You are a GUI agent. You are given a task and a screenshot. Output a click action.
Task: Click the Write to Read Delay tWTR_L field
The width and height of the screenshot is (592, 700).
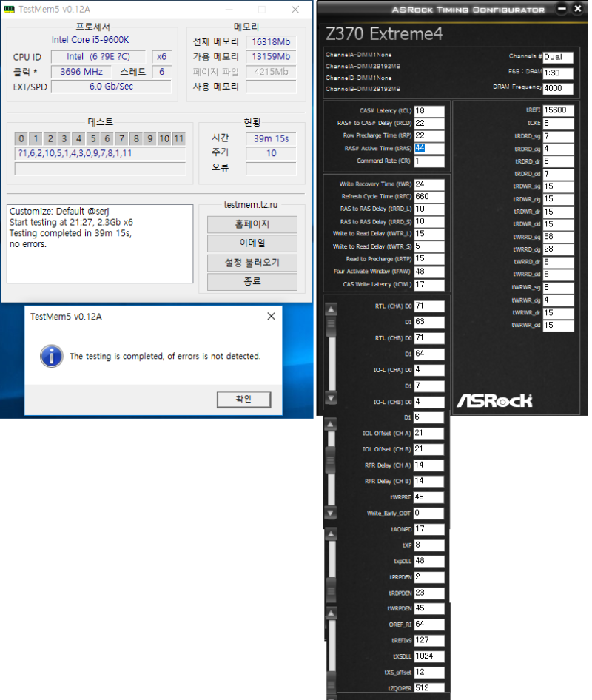click(x=429, y=235)
